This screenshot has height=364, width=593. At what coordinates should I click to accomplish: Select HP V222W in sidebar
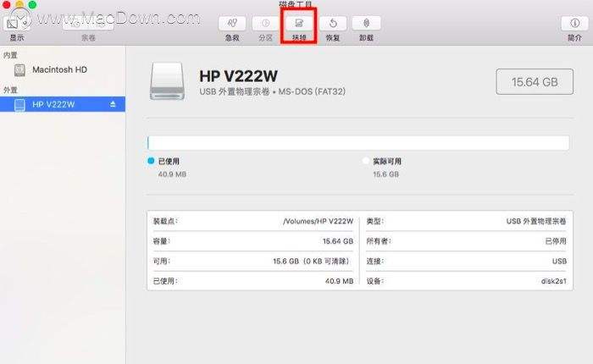pos(63,104)
